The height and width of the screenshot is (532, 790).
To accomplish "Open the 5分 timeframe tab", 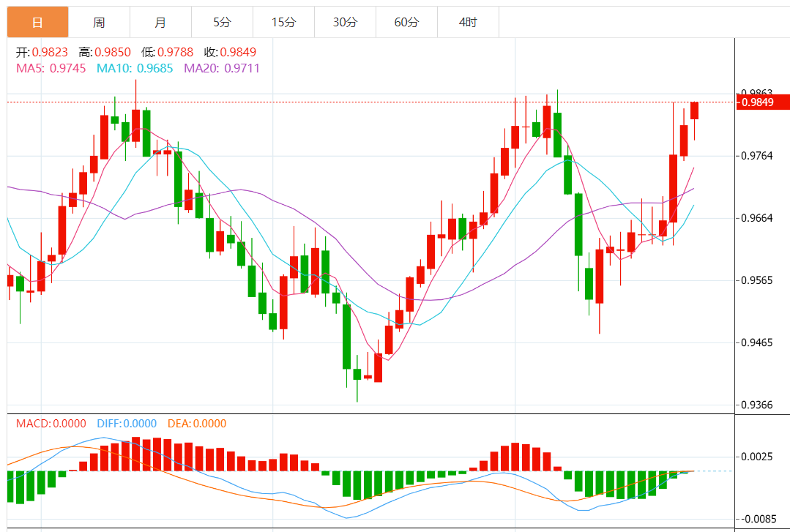I will point(222,22).
